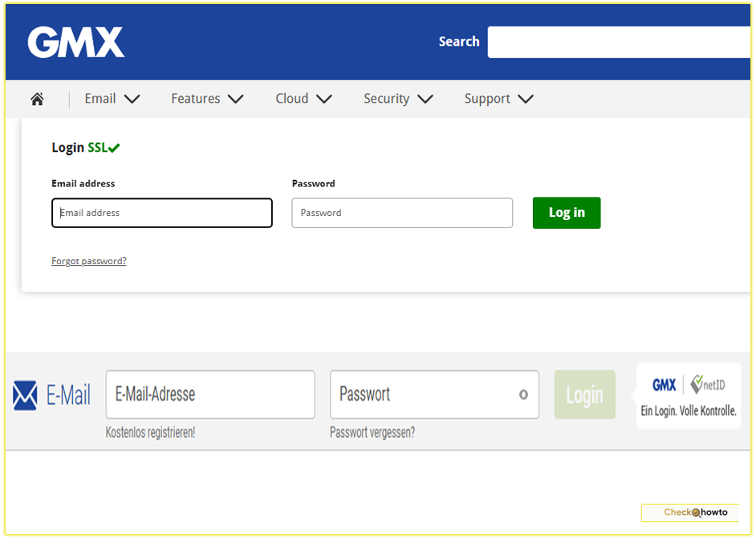Image resolution: width=756 pixels, height=538 pixels.
Task: Expand the Cloud menu chevron
Action: tap(324, 99)
